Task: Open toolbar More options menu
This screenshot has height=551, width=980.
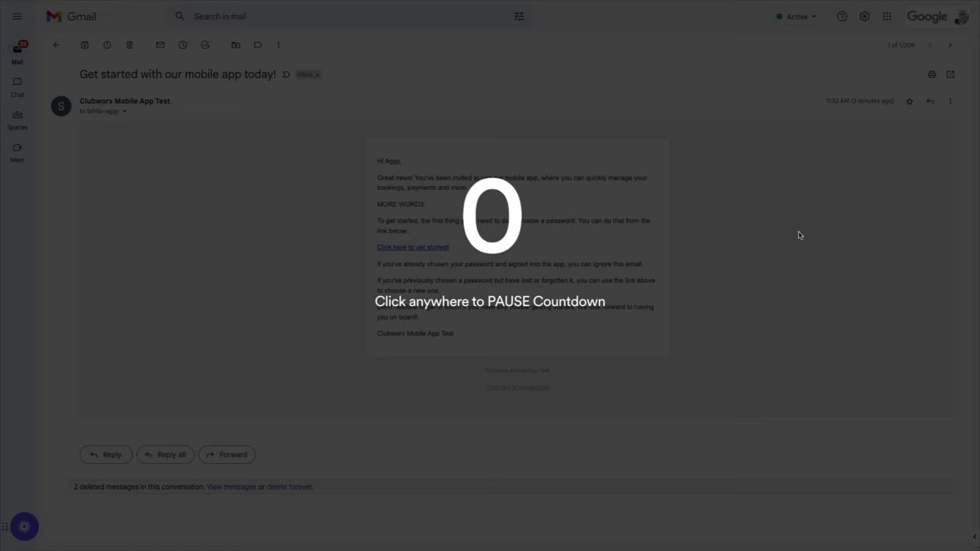Action: (279, 45)
